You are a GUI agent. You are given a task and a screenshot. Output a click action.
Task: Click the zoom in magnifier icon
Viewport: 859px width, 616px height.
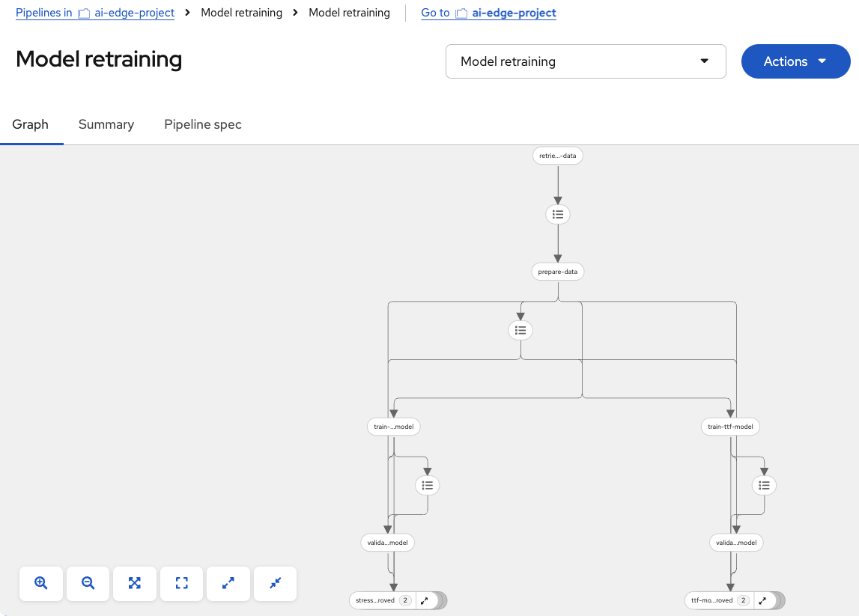pos(41,583)
